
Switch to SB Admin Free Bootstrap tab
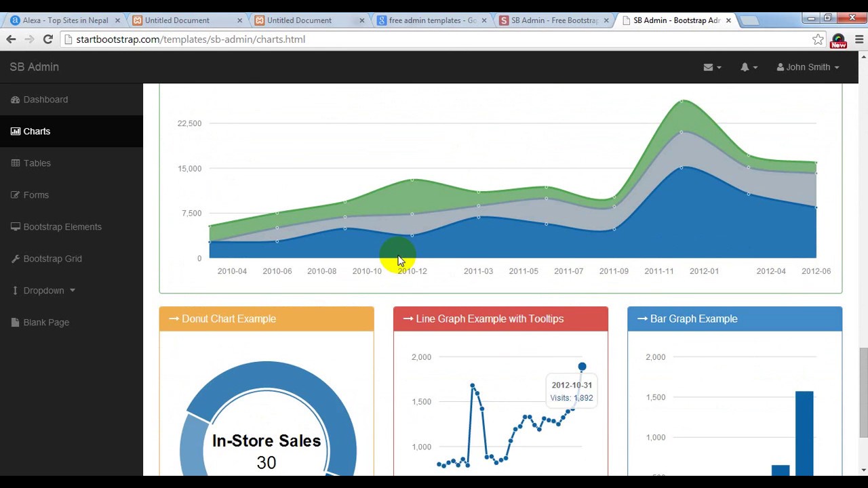[553, 20]
